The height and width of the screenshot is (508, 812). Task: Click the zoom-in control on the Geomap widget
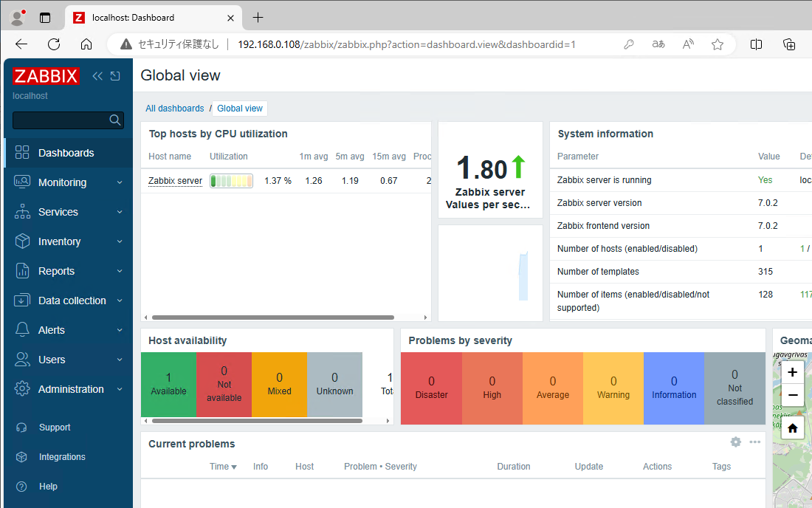792,372
